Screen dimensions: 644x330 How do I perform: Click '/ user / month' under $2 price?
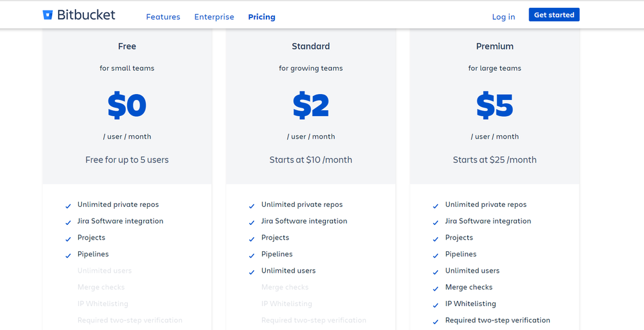click(x=311, y=136)
